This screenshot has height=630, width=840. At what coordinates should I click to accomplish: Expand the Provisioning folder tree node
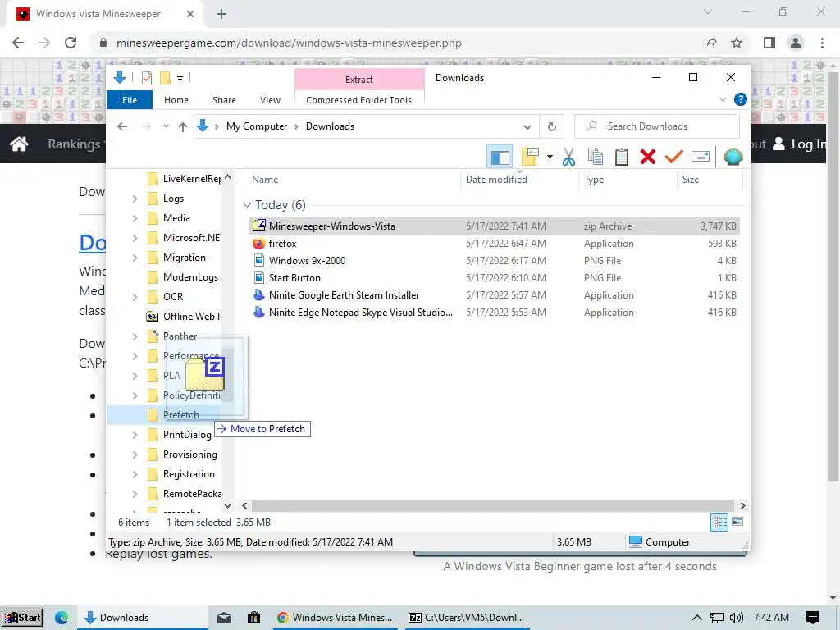[x=135, y=454]
